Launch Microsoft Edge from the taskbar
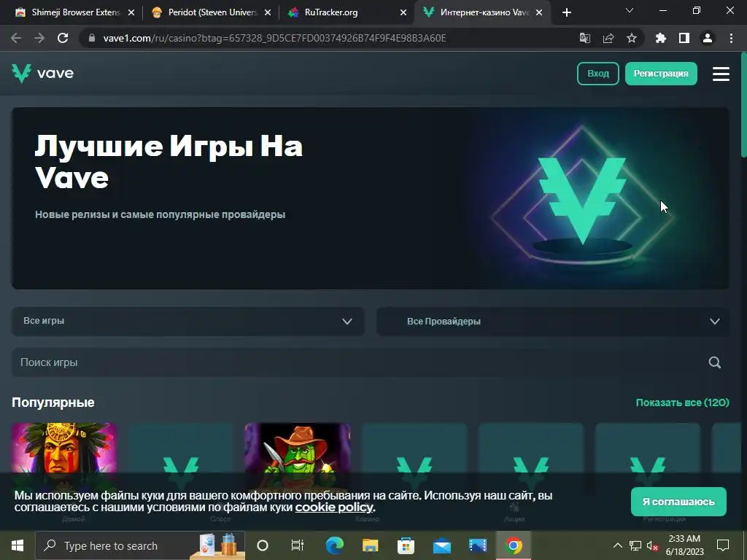The image size is (747, 560). (x=334, y=545)
